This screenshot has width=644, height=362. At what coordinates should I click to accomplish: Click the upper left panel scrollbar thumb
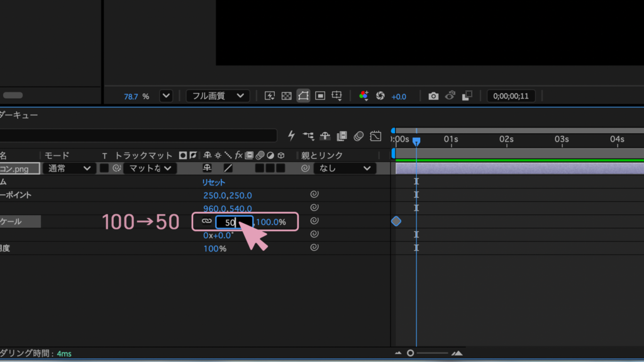(x=13, y=96)
